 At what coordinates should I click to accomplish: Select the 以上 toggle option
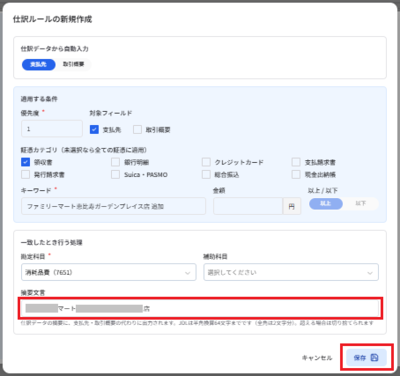pos(326,203)
